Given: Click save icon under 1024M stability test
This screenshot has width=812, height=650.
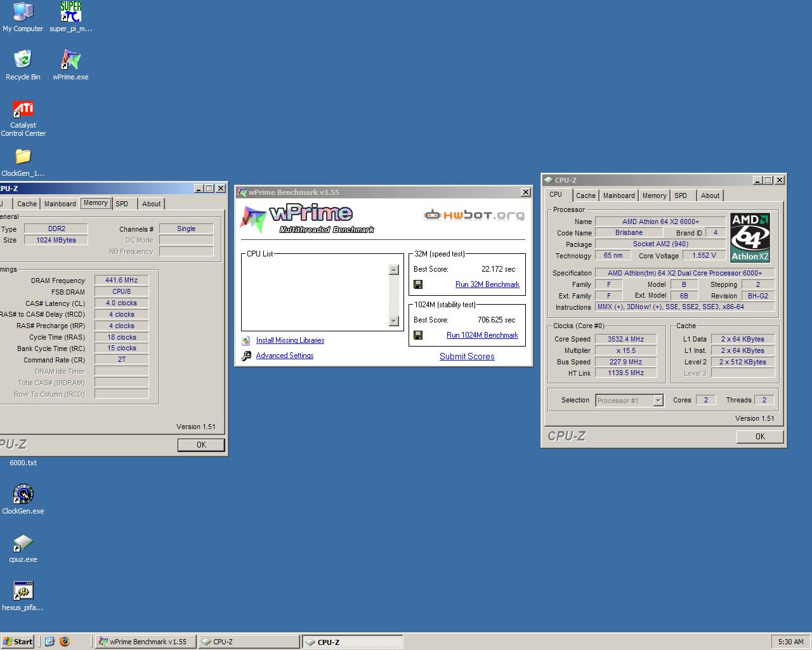Looking at the screenshot, I should click(x=418, y=335).
